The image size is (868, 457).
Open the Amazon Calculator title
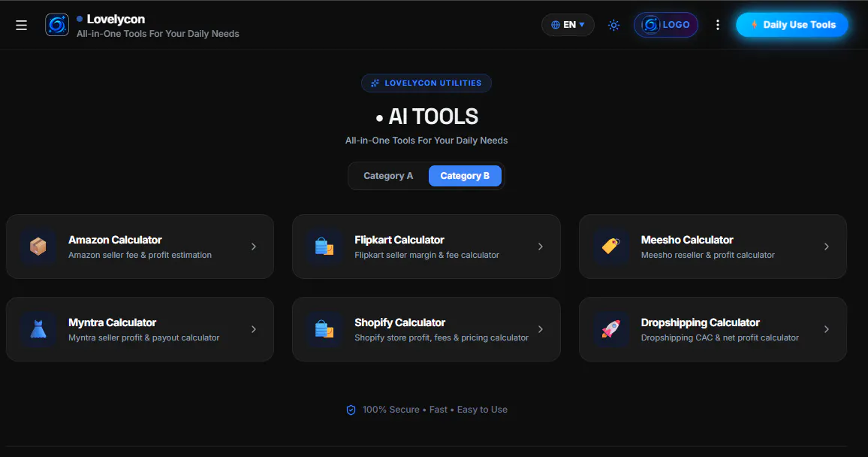(x=115, y=240)
